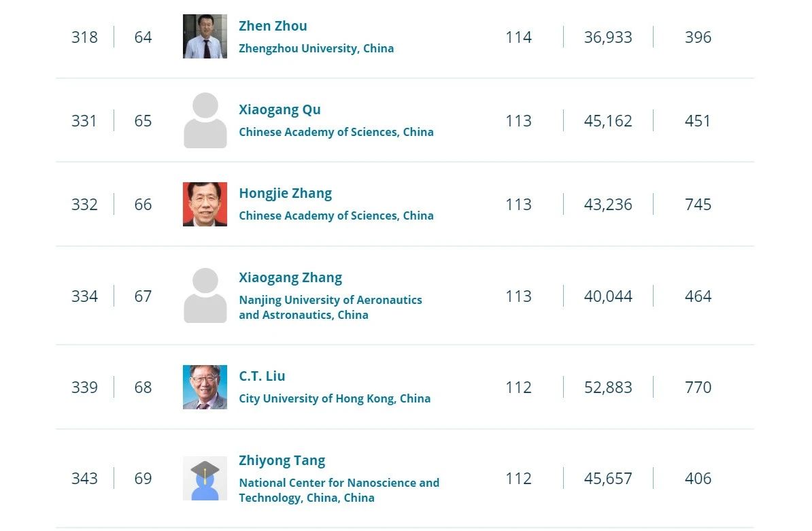This screenshot has height=531, width=812.
Task: Click world rank 318 in Zhen Zhou's row
Action: click(x=84, y=37)
